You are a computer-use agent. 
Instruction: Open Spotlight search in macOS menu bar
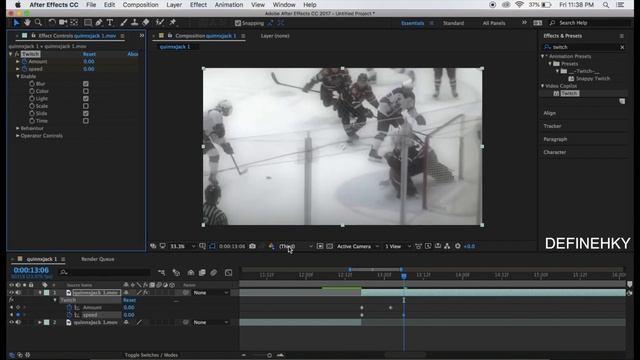pos(606,5)
